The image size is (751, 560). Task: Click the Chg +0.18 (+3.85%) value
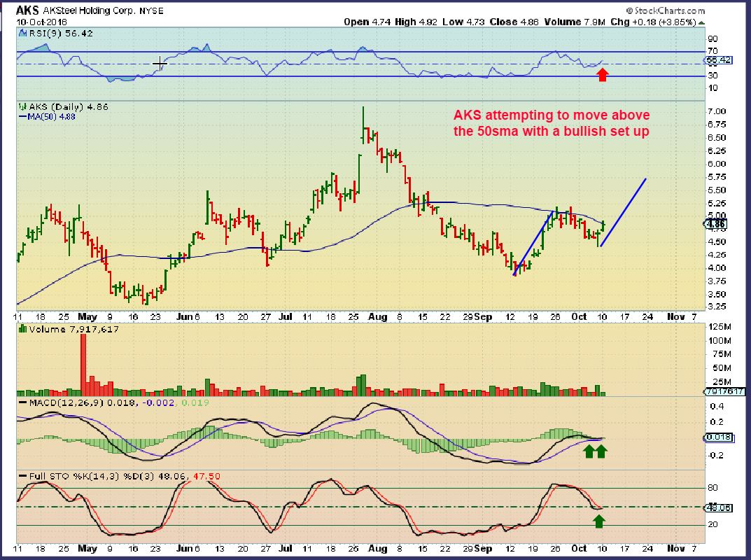653,22
